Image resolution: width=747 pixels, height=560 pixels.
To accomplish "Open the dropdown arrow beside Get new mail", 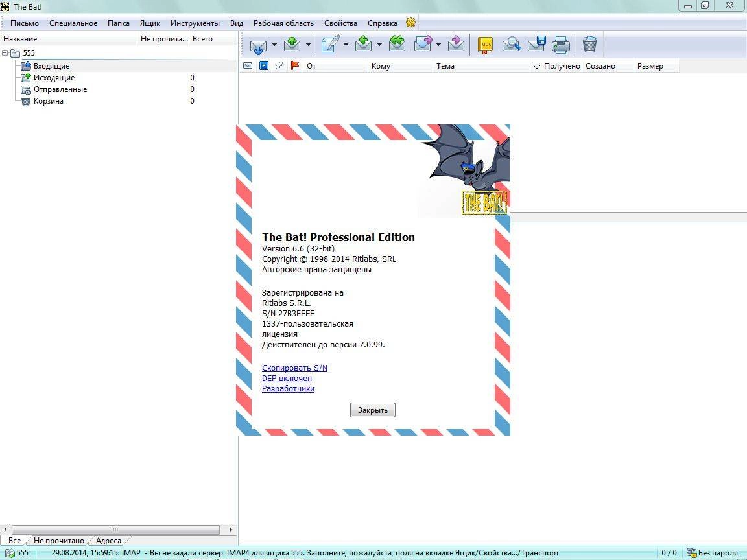I will click(x=274, y=45).
